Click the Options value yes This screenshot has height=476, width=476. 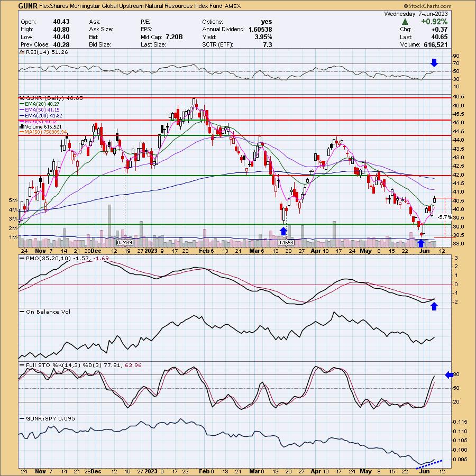click(x=266, y=22)
